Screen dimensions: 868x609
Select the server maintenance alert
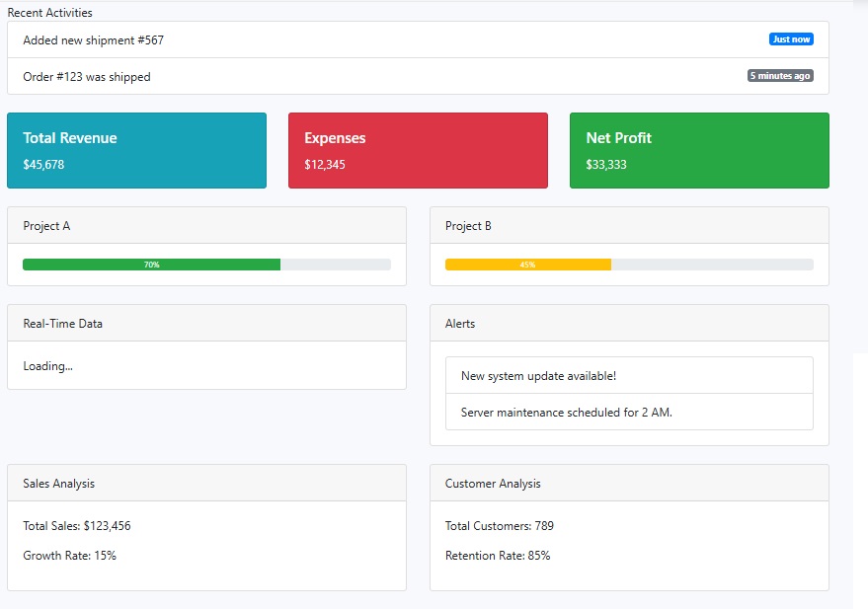point(566,413)
